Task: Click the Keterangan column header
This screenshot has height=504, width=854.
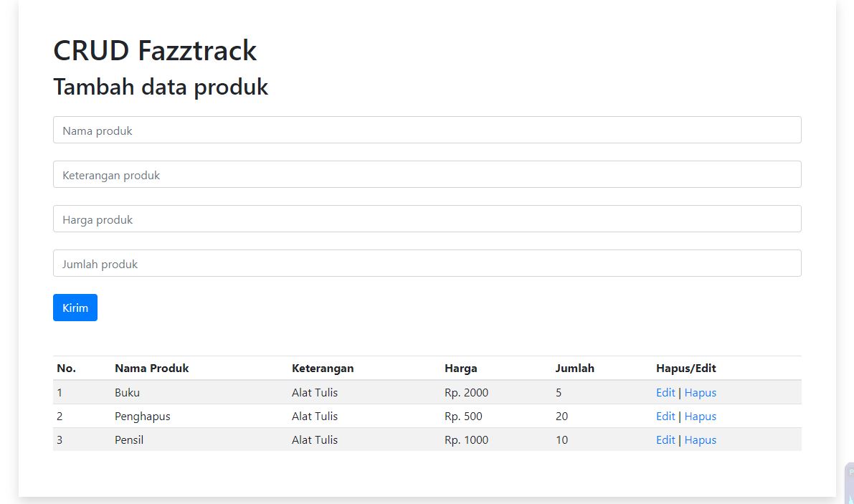Action: 323,369
